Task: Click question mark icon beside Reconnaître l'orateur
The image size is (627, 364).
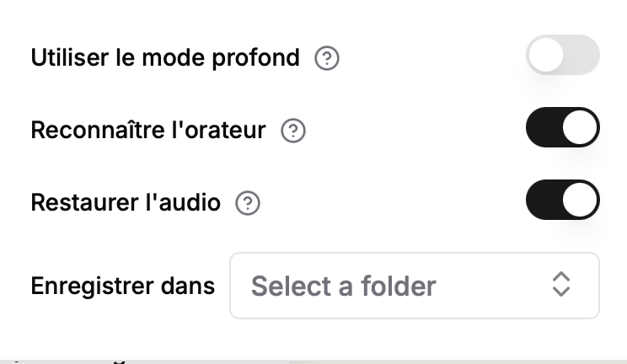Action: 292,131
